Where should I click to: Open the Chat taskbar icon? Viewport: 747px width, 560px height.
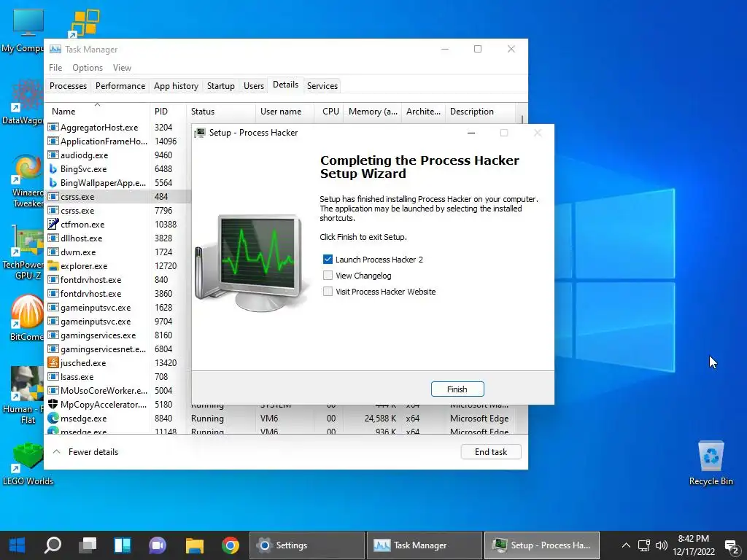coord(158,545)
